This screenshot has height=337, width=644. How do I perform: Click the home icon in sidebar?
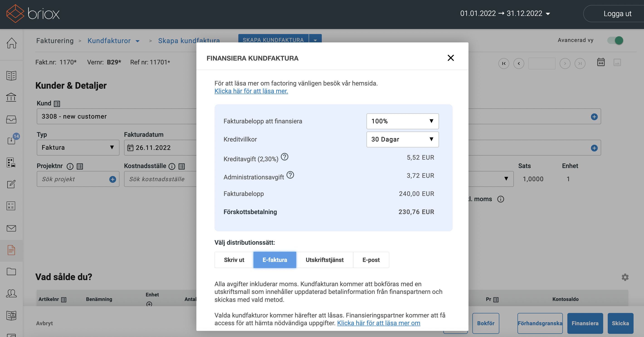[x=12, y=43]
